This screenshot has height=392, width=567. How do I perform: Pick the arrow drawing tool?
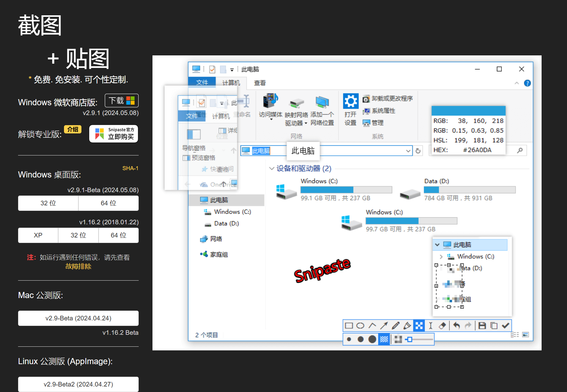point(384,326)
